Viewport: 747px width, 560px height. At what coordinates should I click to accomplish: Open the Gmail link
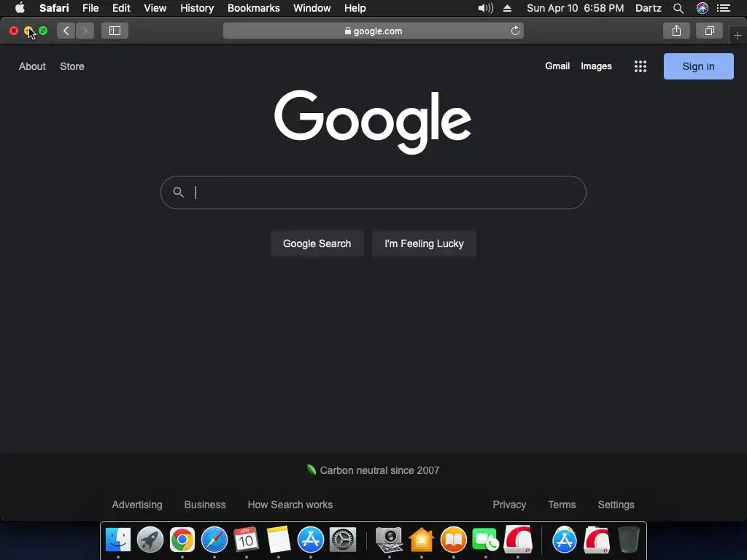[557, 66]
